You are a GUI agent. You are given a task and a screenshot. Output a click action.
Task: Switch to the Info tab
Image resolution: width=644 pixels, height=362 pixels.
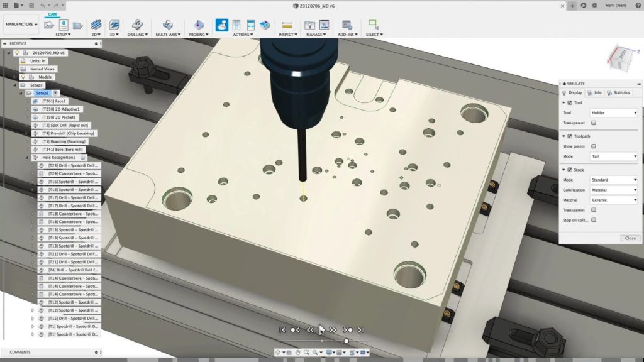point(594,92)
